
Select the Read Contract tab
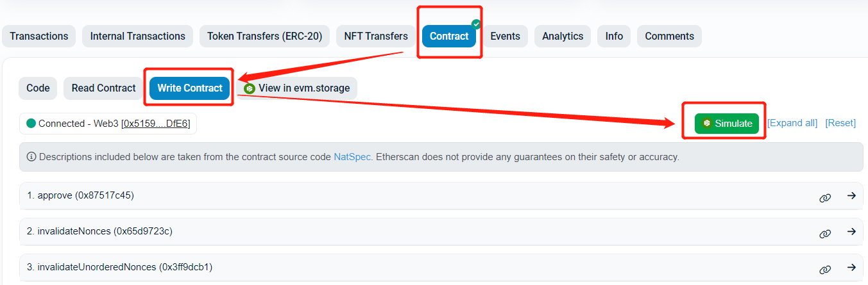click(x=103, y=88)
